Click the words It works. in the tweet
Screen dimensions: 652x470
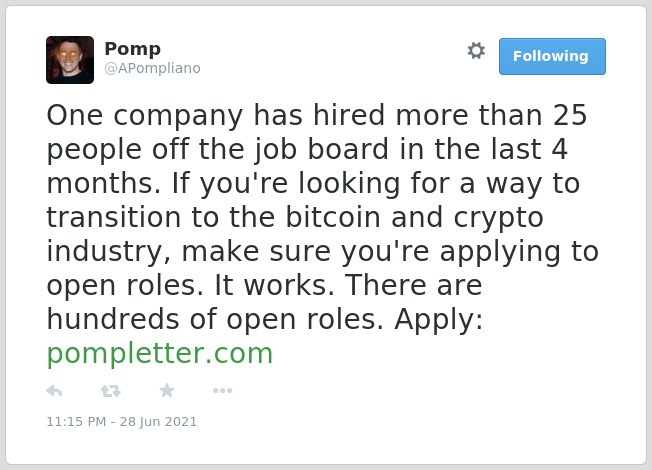tap(274, 285)
